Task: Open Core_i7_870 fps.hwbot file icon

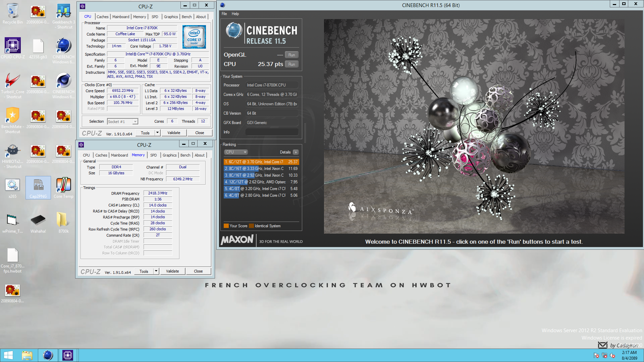Action: pyautogui.click(x=12, y=261)
